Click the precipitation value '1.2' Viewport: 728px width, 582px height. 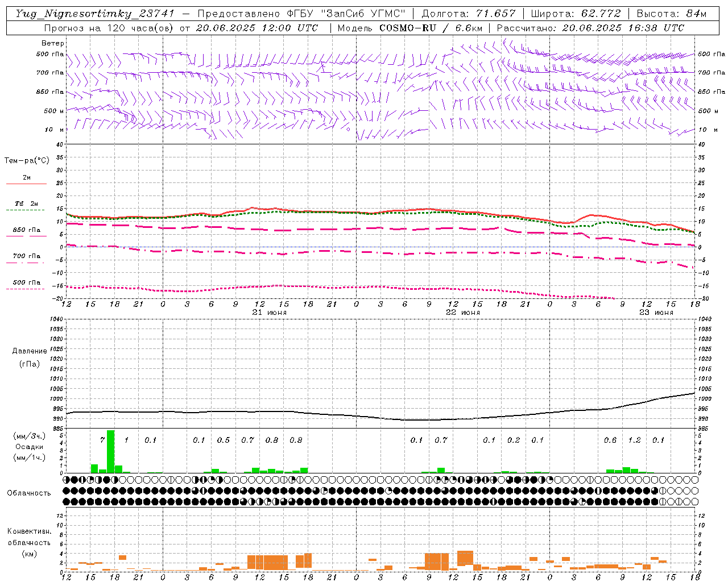[x=635, y=440]
